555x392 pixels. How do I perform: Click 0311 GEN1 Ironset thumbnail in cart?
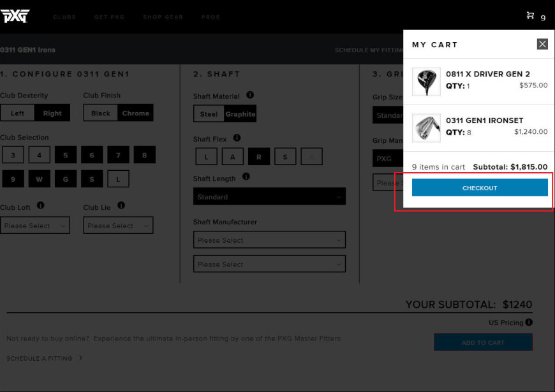[x=426, y=128]
